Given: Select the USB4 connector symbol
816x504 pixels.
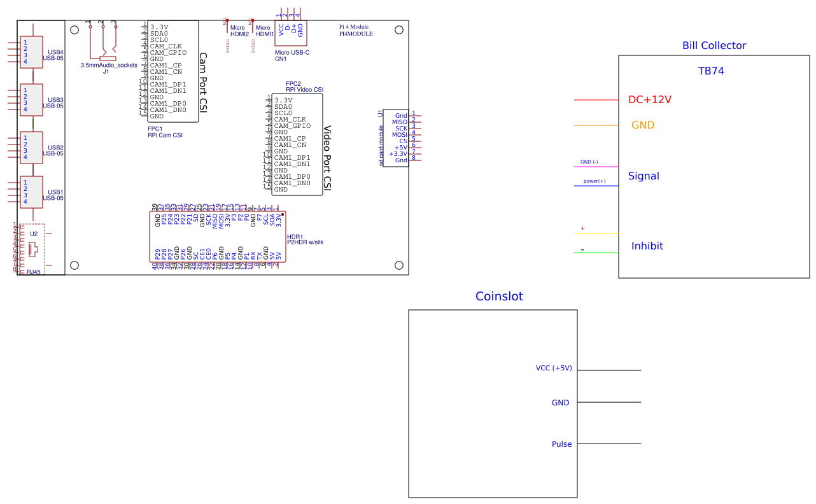Looking at the screenshot, I should pyautogui.click(x=31, y=52).
